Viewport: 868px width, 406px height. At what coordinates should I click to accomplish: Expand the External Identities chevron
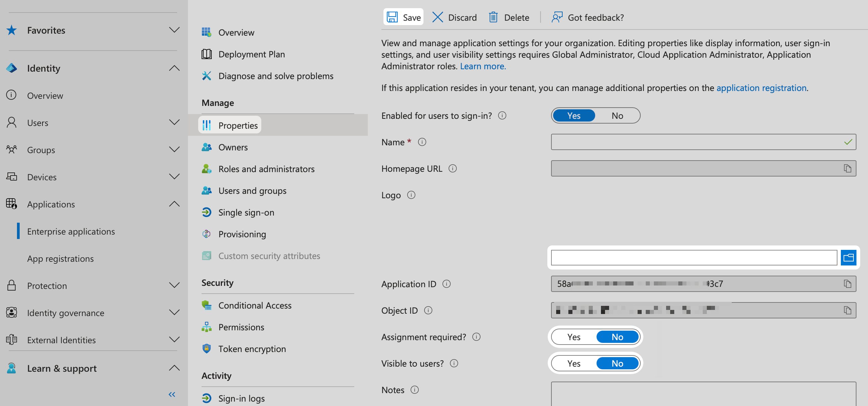174,340
